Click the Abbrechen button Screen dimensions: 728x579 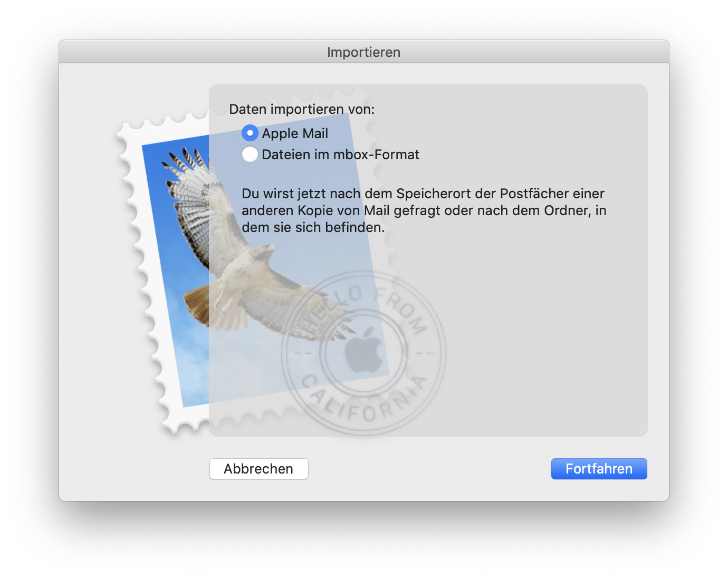click(259, 469)
